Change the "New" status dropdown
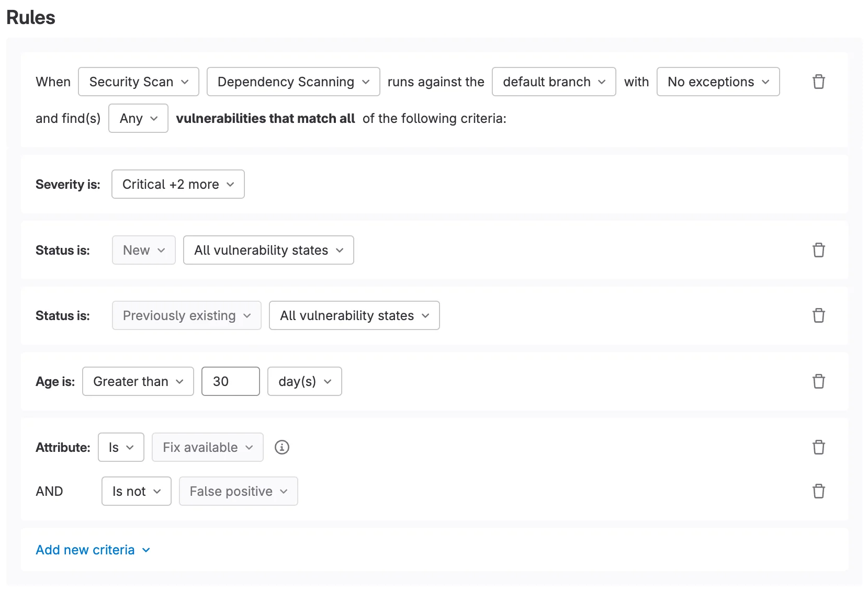 coord(143,250)
